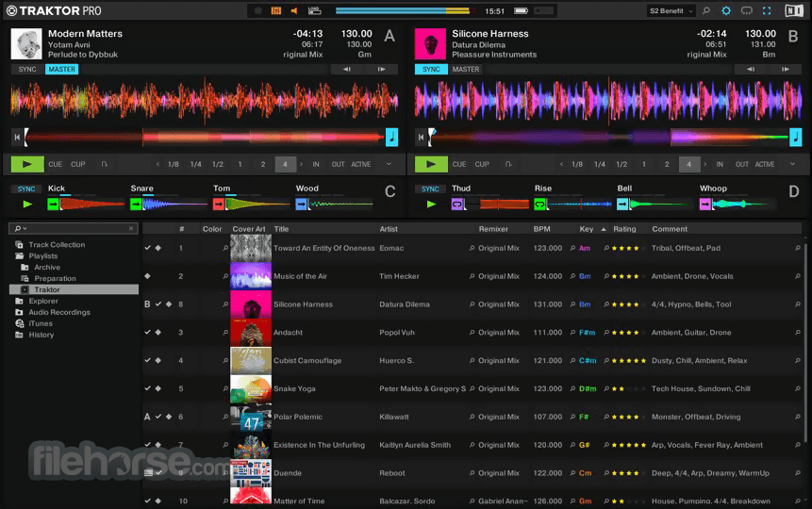Trigger the Kick sample slot button
The image size is (812, 509).
(x=53, y=204)
